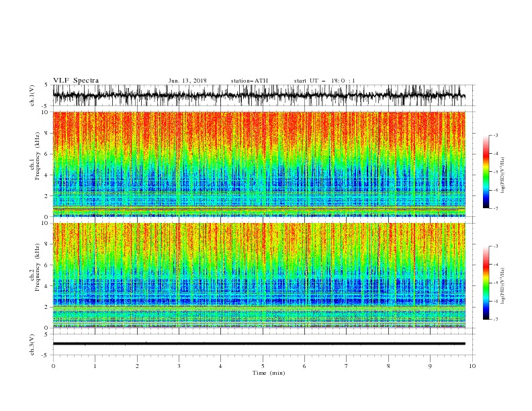The height and width of the screenshot is (411, 532).
Task: Click the "station=ATH" header label
Action: [x=249, y=81]
